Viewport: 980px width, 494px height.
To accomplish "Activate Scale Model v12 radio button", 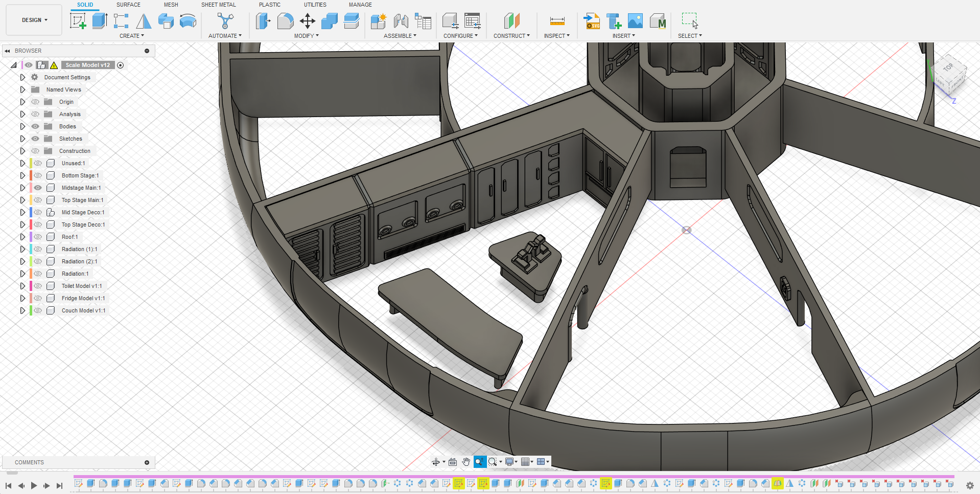I will [x=121, y=65].
